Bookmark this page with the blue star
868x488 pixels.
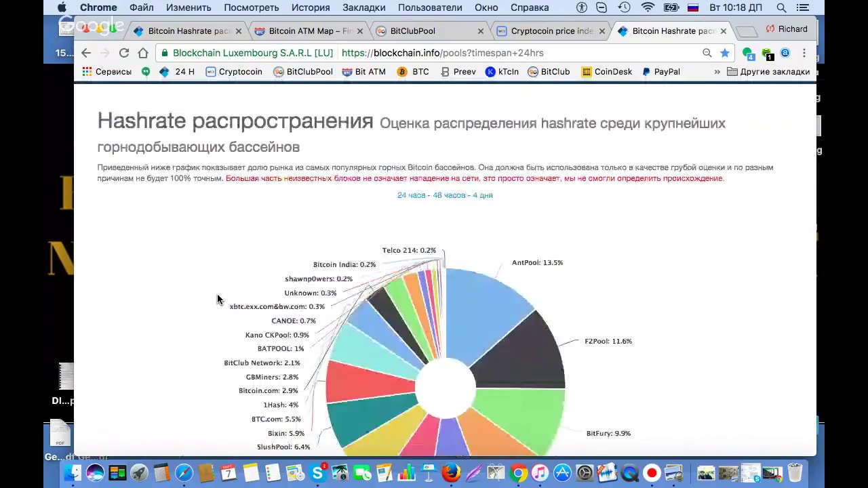(x=725, y=53)
